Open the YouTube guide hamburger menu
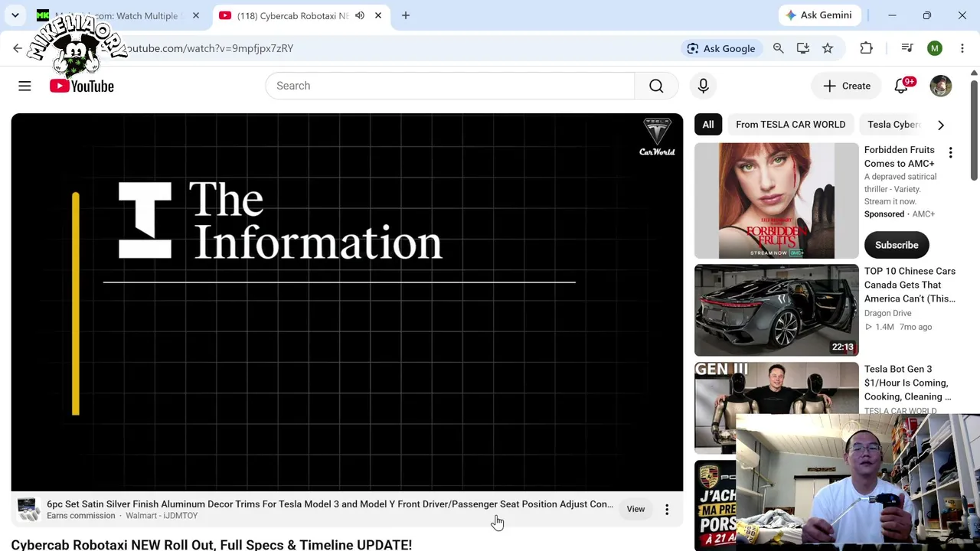This screenshot has height=551, width=980. 24,86
